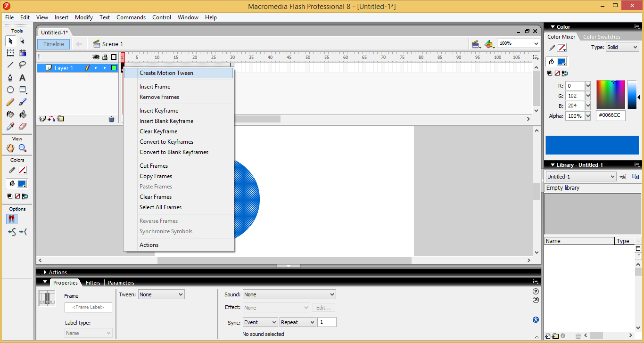Image resolution: width=644 pixels, height=343 pixels.
Task: Select the Free Transform tool
Action: coord(10,53)
